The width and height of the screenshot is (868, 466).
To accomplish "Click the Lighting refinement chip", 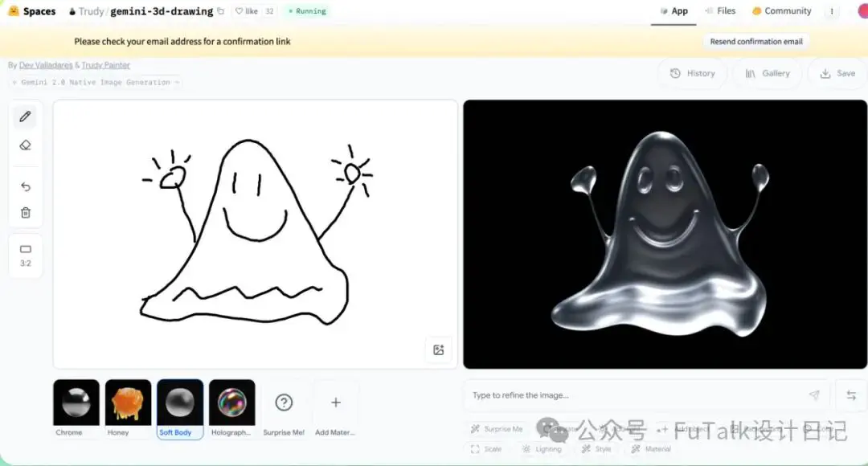I will pyautogui.click(x=542, y=449).
